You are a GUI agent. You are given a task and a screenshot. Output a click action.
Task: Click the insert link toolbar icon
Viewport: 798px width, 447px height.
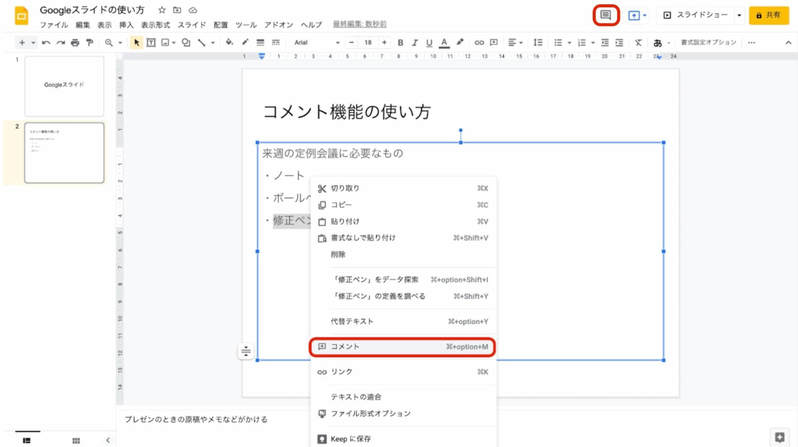pos(479,43)
